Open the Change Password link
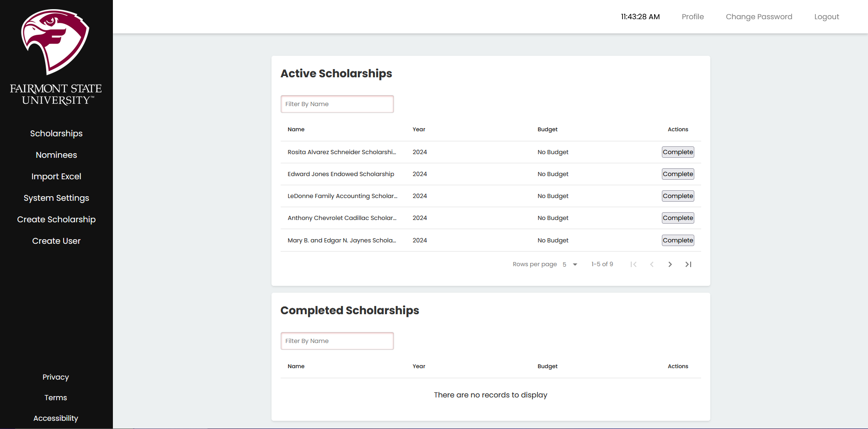868x429 pixels. pos(759,17)
